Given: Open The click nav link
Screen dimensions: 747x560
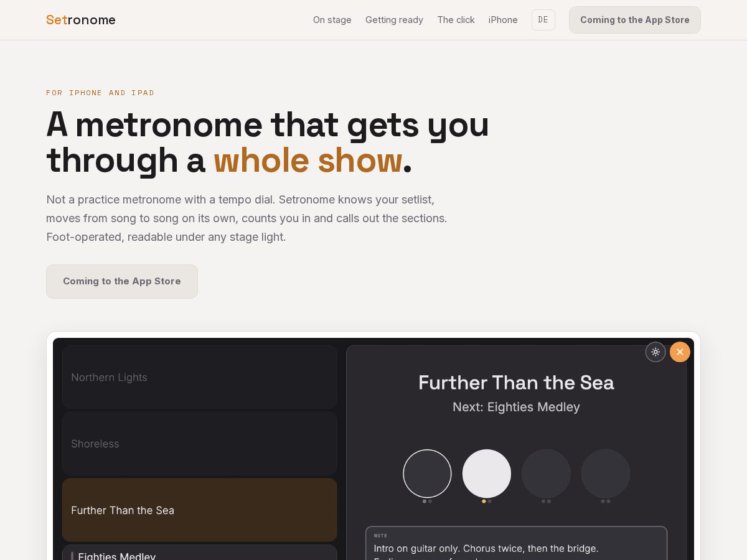Looking at the screenshot, I should [x=456, y=20].
